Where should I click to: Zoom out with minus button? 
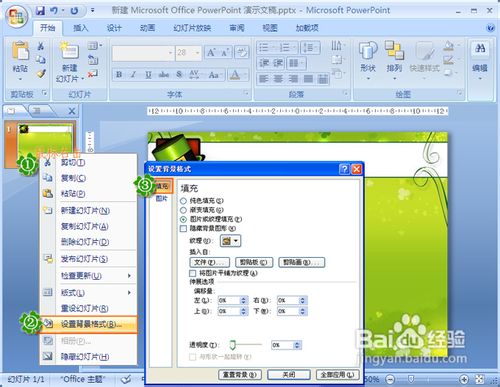pos(390,379)
